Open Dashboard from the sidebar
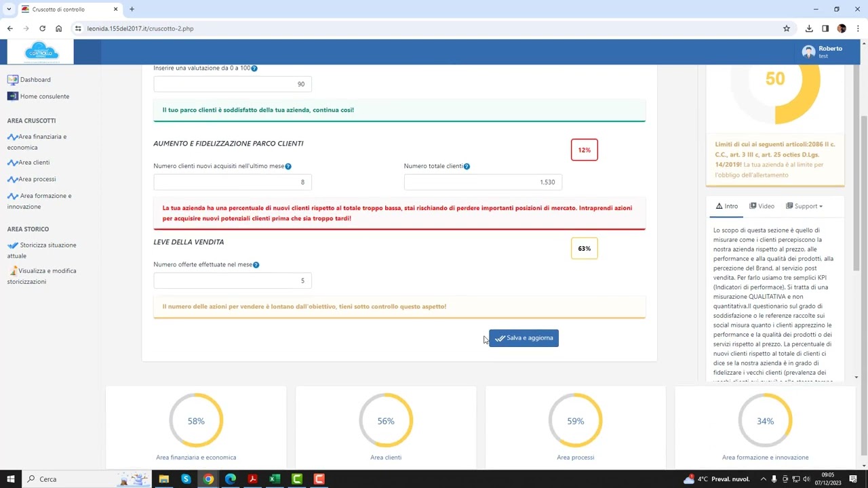Image resolution: width=868 pixels, height=488 pixels. pos(35,79)
